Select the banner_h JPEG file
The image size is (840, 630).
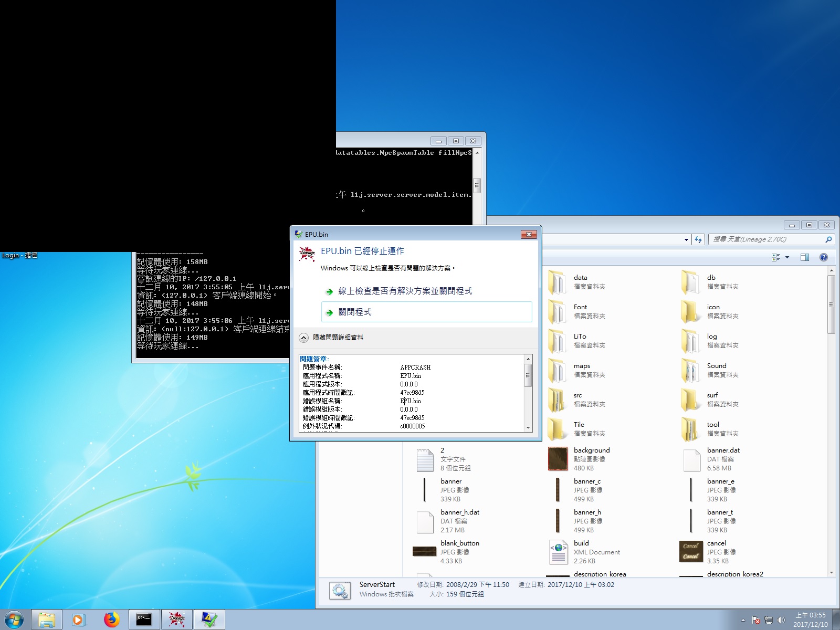[x=558, y=521]
